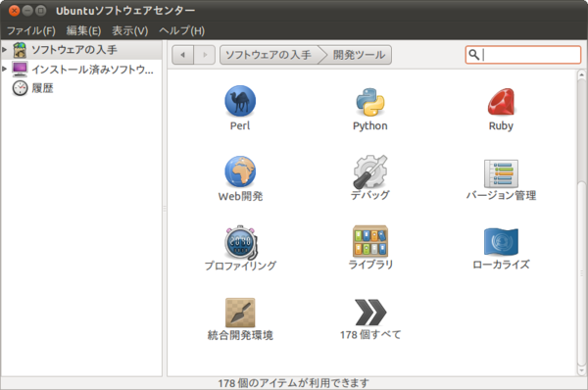Open the 表示(V) menu
The width and height of the screenshot is (588, 390).
[x=129, y=30]
